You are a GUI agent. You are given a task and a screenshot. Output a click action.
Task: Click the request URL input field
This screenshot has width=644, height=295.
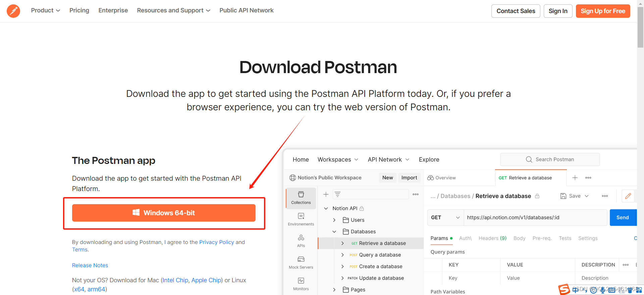click(535, 218)
